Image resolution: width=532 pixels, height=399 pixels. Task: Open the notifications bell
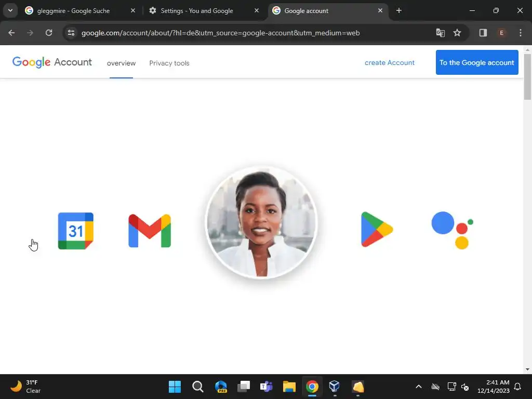(518, 387)
